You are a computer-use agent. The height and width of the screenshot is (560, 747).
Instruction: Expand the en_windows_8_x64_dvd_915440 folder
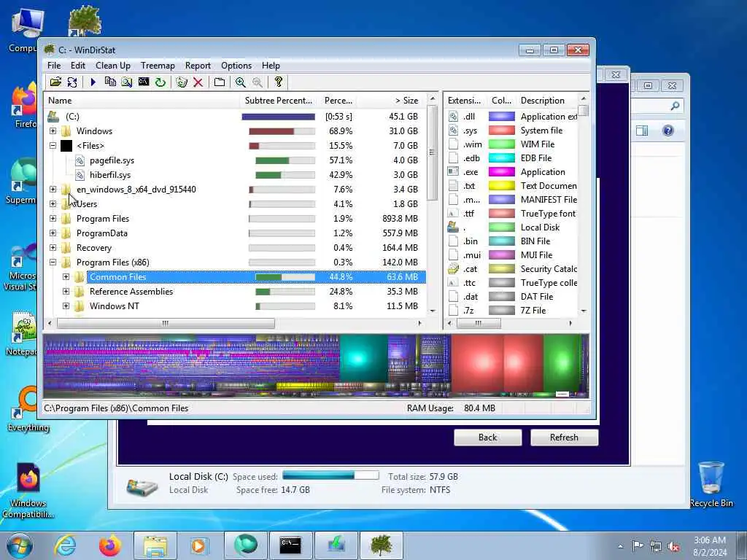click(x=53, y=190)
